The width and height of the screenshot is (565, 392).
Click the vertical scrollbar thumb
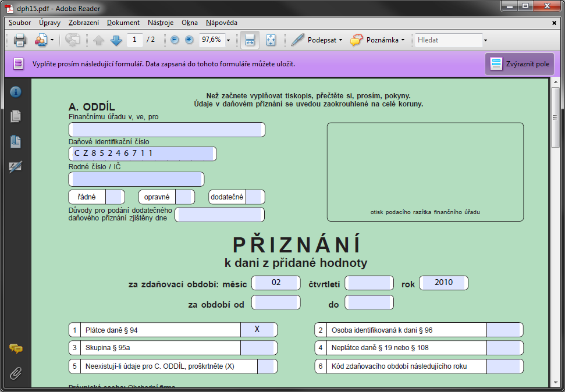click(555, 117)
